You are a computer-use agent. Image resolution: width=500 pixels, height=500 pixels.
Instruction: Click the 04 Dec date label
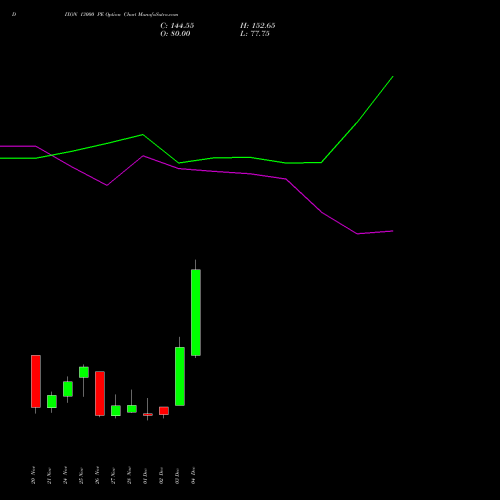tap(193, 475)
